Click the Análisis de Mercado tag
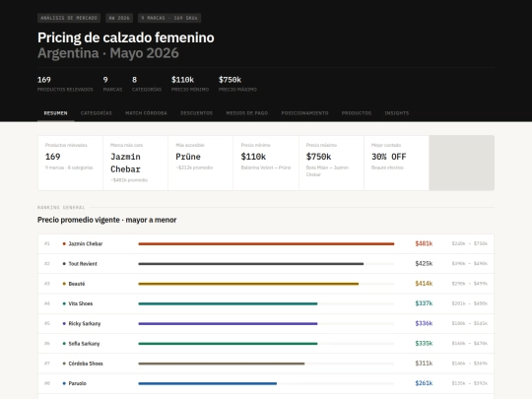The height and width of the screenshot is (399, 532). pos(69,18)
